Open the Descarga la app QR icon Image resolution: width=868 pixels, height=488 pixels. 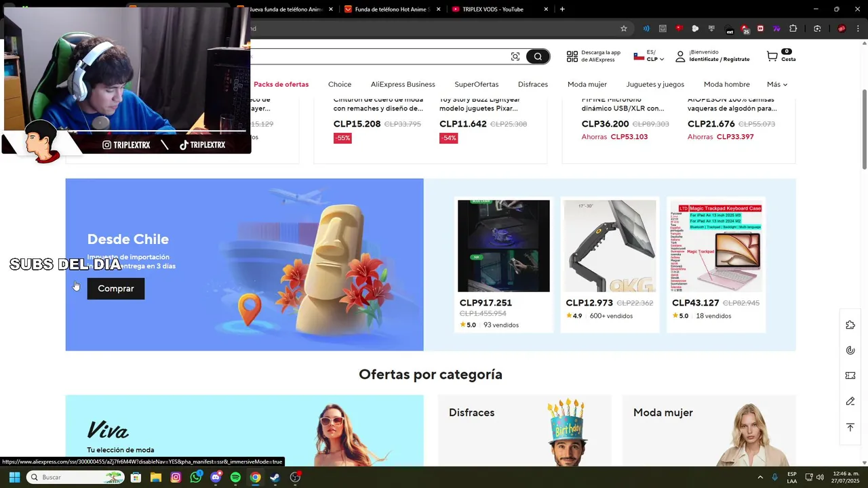572,56
